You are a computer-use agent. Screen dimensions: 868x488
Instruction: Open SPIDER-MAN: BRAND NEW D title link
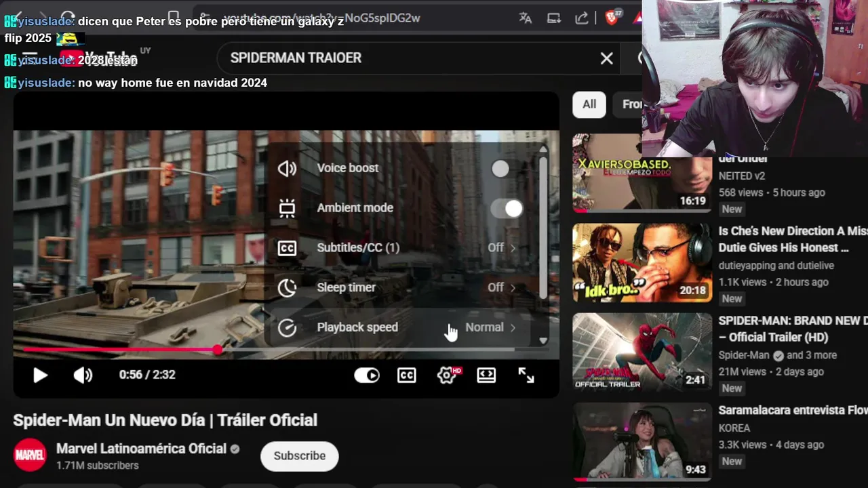[793, 329]
